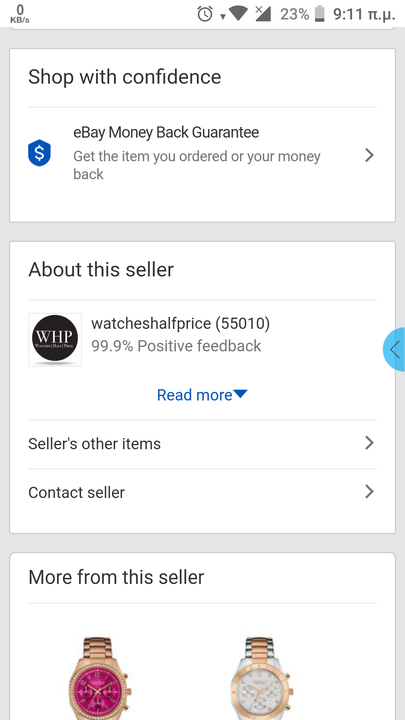405x720 pixels.
Task: Open the WHP seller logo
Action: pos(55,340)
